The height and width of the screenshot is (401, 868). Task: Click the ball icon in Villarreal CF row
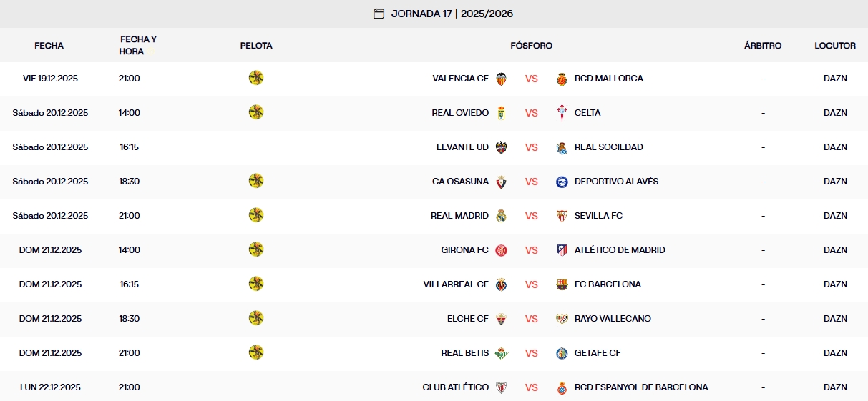click(x=256, y=284)
